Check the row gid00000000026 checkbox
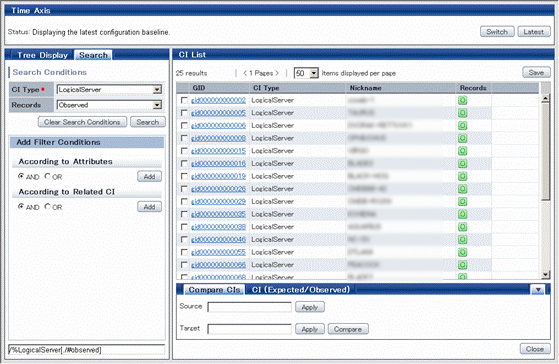 coord(184,189)
